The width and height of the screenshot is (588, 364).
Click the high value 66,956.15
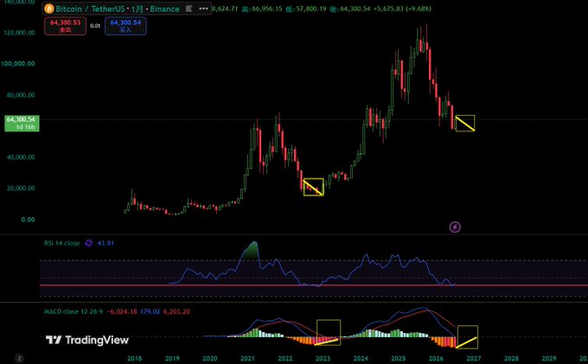(265, 9)
